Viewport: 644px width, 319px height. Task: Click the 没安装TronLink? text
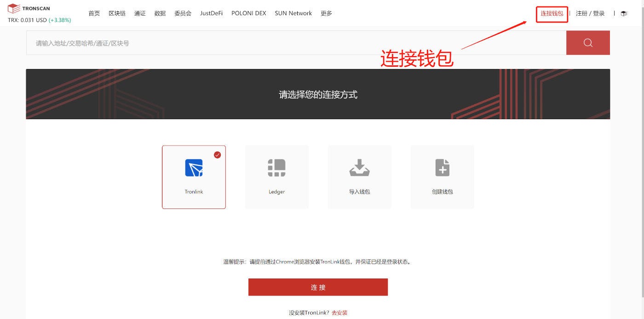click(x=309, y=313)
